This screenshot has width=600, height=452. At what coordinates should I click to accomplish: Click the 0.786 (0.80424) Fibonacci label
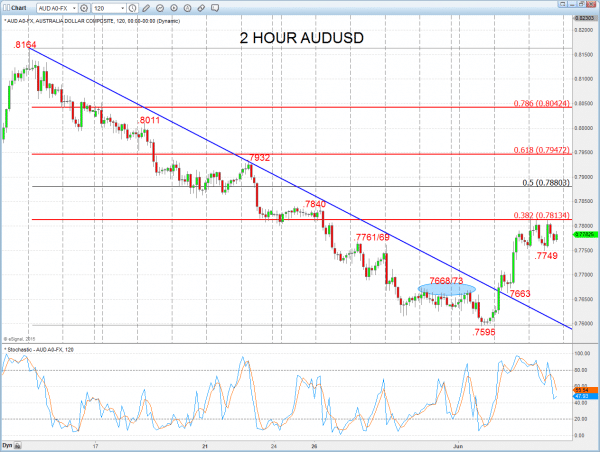[541, 103]
